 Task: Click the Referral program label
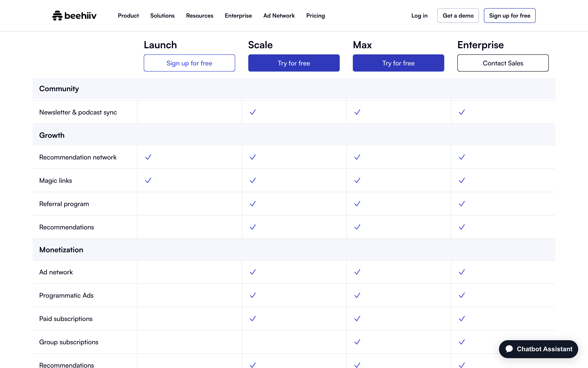tap(64, 204)
